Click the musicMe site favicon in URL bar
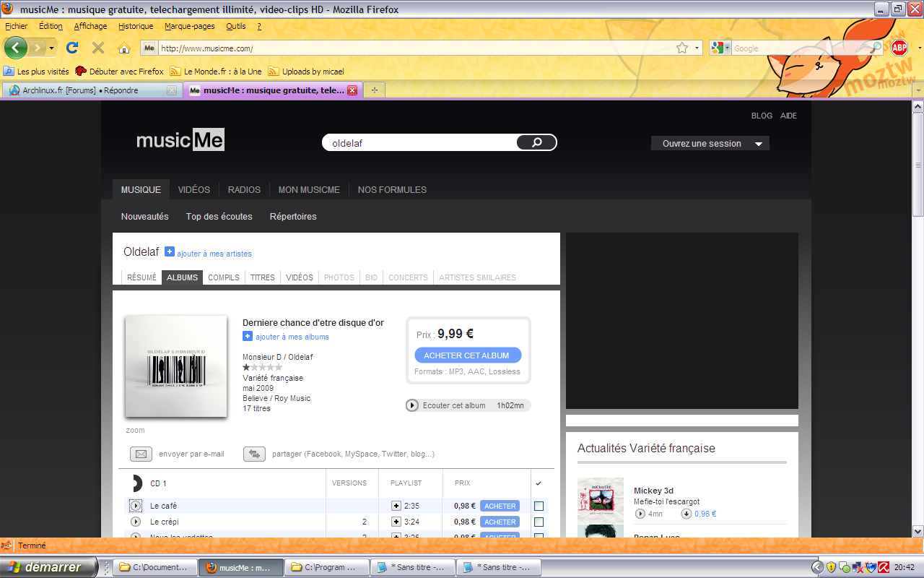Viewport: 924px width, 578px height. point(149,48)
